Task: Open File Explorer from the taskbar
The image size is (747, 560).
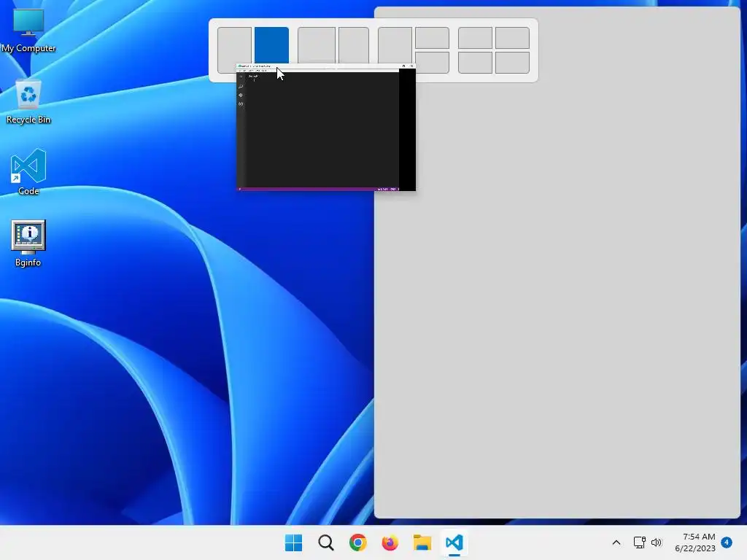Action: pos(422,542)
